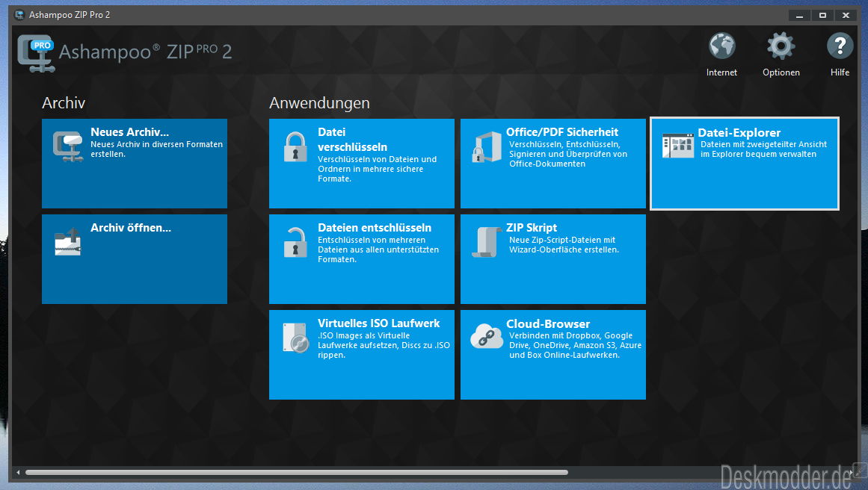Click the "Dateien entschlüsseln" tile title
The height and width of the screenshot is (490, 868).
375,228
